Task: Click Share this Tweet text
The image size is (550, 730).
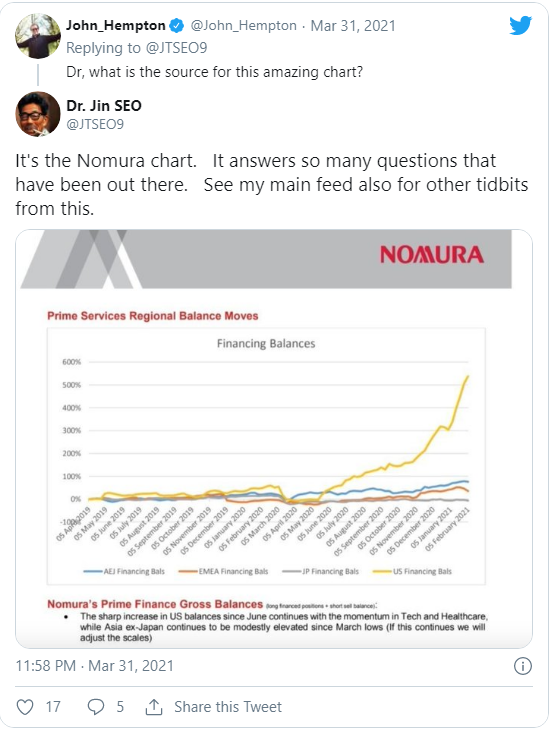Action: pyautogui.click(x=228, y=707)
